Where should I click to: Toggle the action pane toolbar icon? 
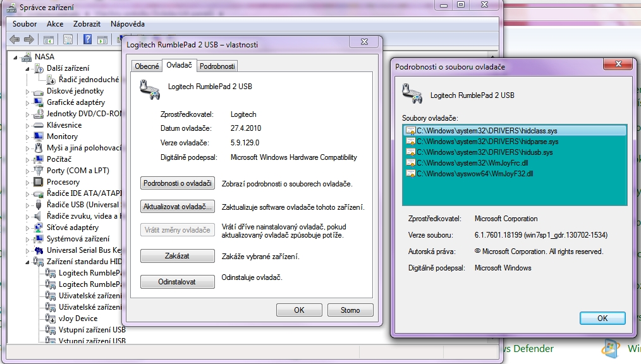[x=102, y=40]
